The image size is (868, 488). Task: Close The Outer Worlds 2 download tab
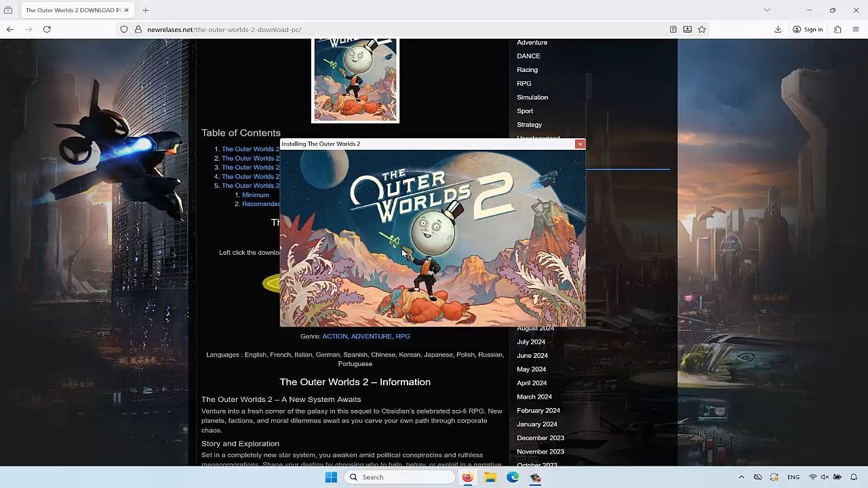(x=126, y=10)
